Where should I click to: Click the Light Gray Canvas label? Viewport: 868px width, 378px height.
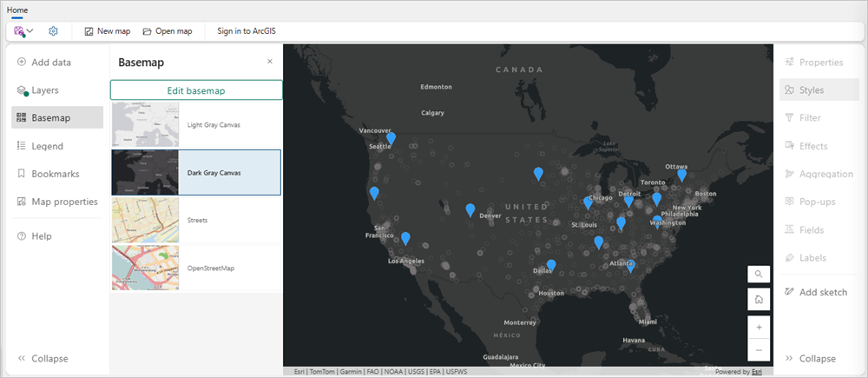(214, 125)
